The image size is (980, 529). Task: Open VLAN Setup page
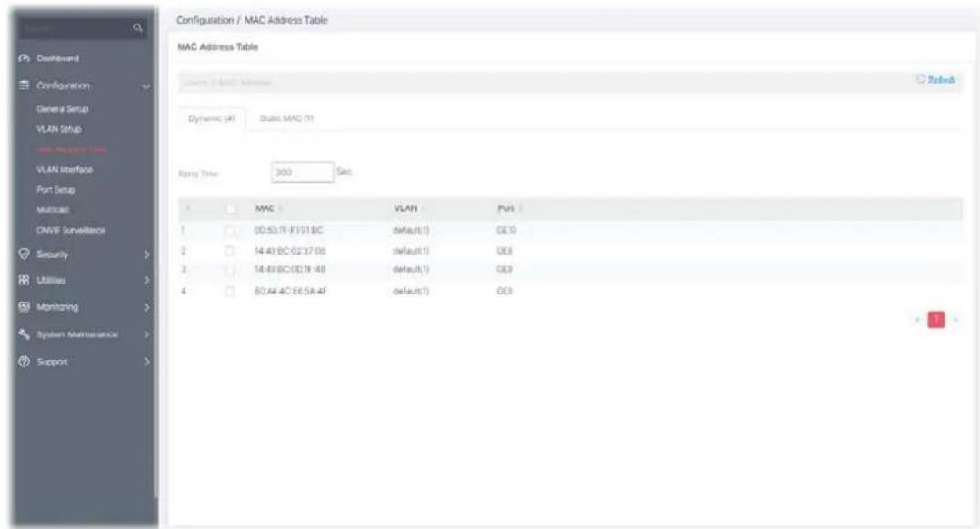point(59,129)
